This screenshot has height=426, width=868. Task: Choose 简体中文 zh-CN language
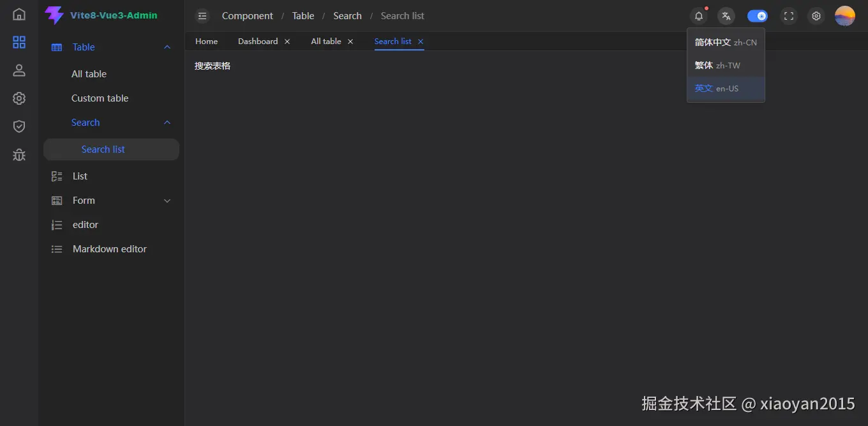tap(726, 42)
